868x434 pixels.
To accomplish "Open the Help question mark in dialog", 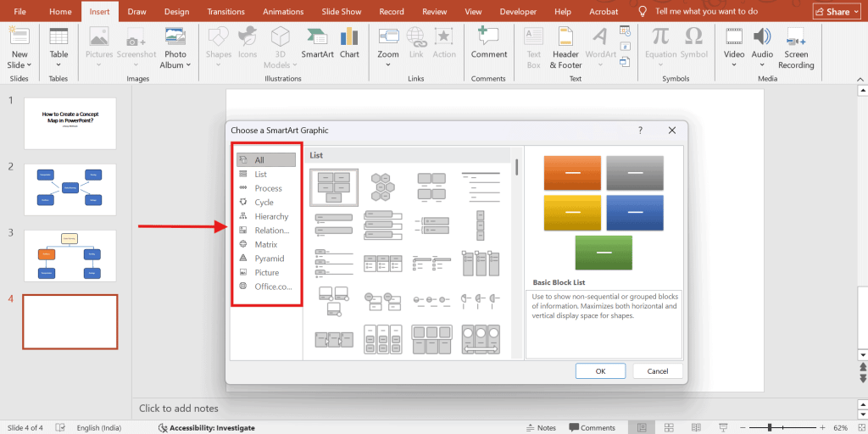I will (640, 131).
